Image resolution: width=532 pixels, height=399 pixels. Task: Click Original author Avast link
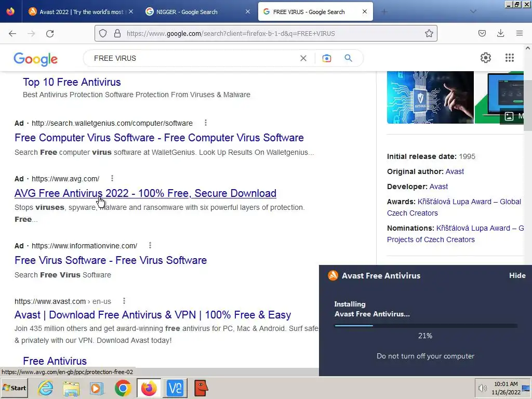tap(455, 171)
